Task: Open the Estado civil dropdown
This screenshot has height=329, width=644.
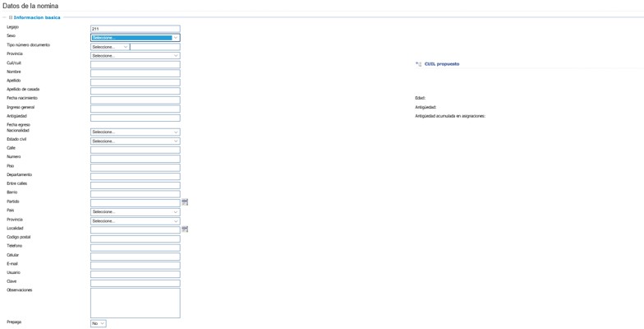Action: pyautogui.click(x=135, y=141)
